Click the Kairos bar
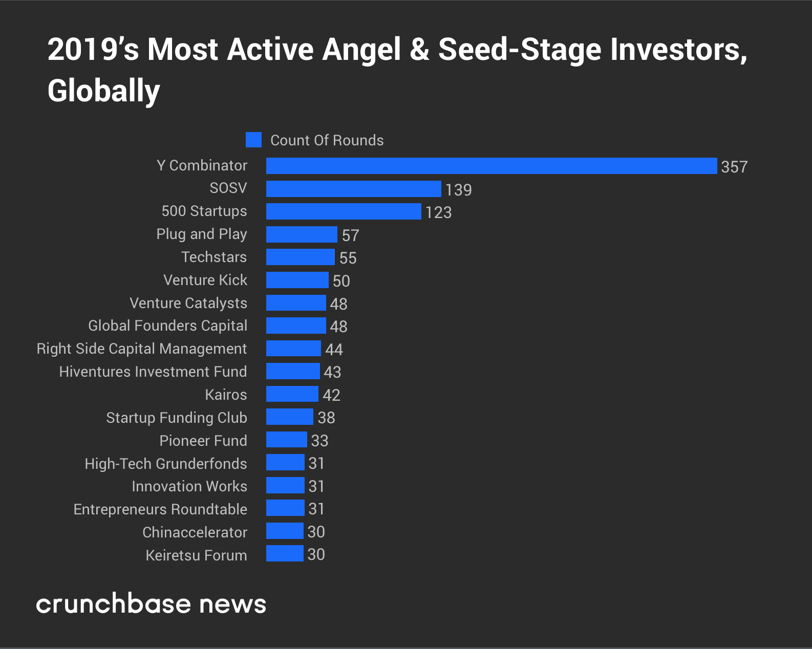812x649 pixels. (292, 394)
